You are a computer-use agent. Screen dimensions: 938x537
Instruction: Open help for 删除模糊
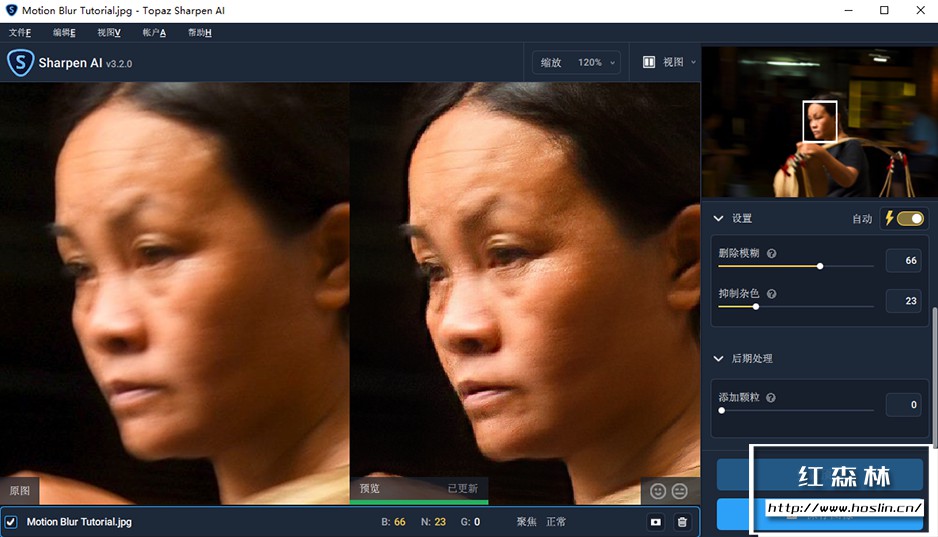click(772, 254)
